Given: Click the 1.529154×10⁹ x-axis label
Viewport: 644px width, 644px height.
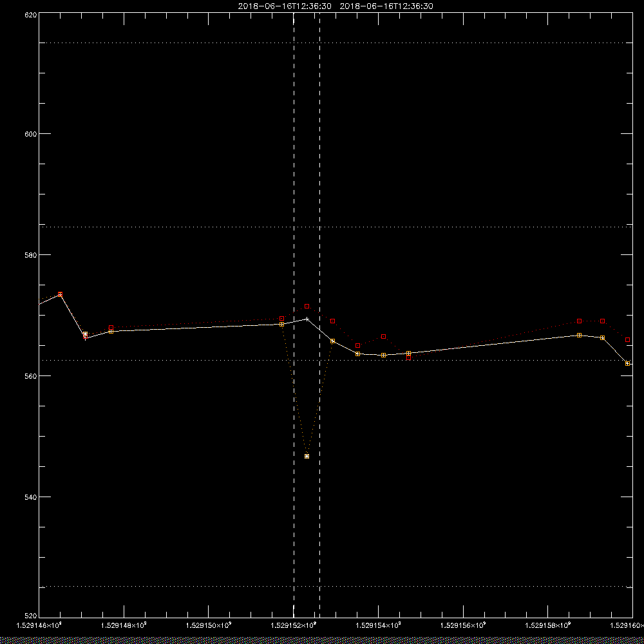Looking at the screenshot, I should (x=378, y=625).
